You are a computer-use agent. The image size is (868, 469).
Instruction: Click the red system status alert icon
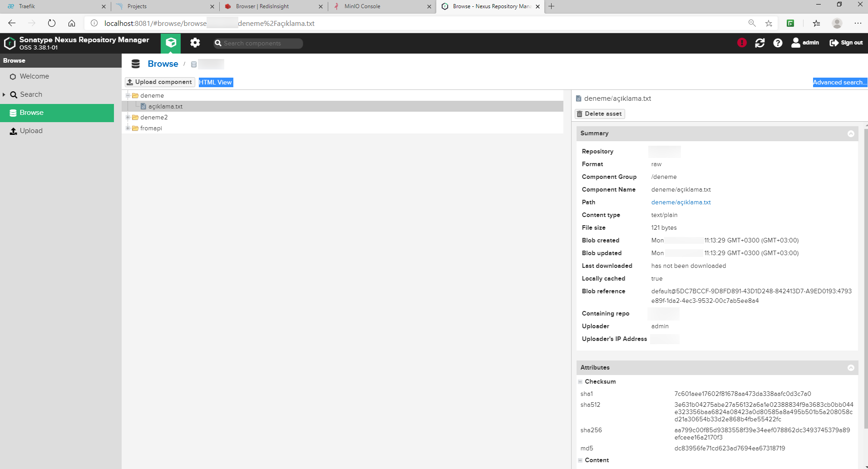742,43
